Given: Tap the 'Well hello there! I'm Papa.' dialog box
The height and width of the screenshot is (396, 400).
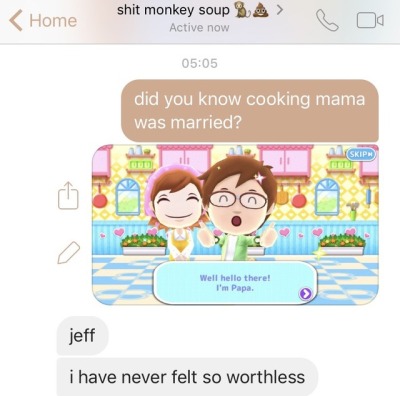Looking at the screenshot, I should coord(235,283).
